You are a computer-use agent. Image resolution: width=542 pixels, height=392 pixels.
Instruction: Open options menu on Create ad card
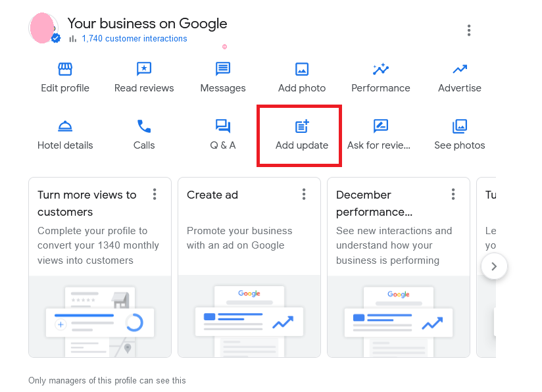[x=304, y=194]
